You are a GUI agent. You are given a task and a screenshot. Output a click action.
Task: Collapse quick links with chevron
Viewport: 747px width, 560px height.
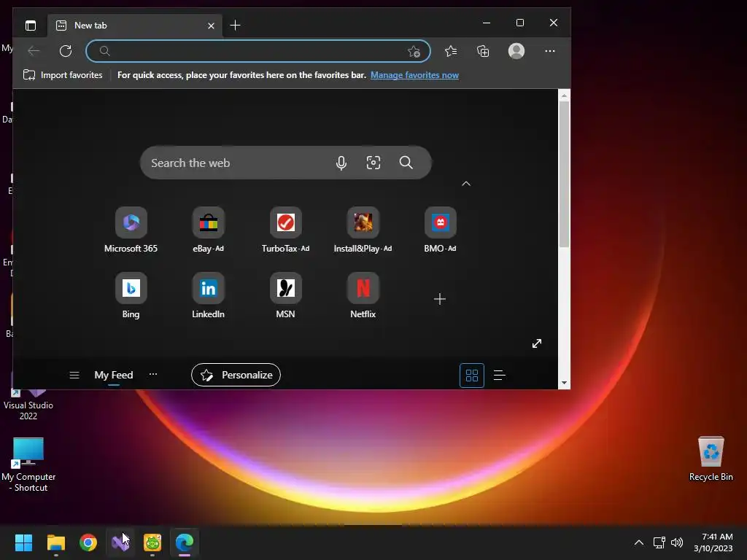point(466,184)
